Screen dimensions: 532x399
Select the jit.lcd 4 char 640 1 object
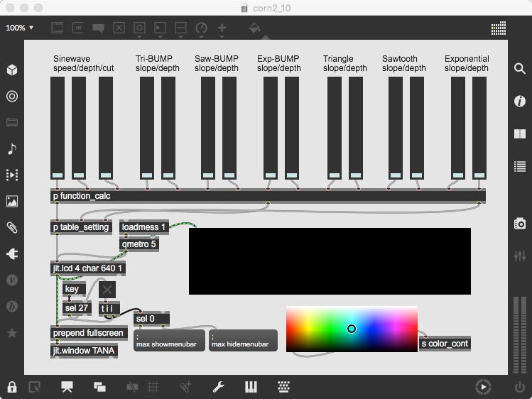point(88,268)
